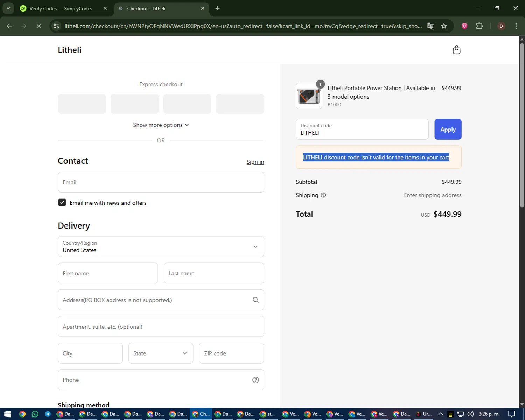525x420 pixels.
Task: Focus the Discount code field
Action: point(362,129)
